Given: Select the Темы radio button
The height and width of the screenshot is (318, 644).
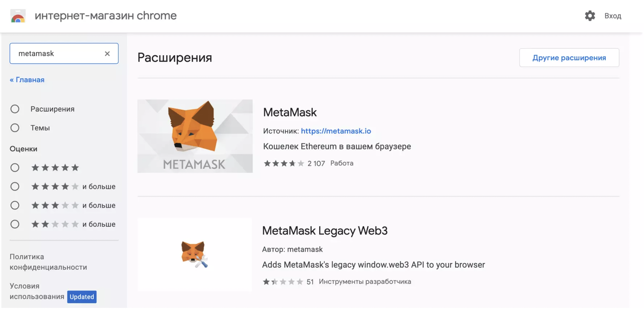Looking at the screenshot, I should click(x=15, y=128).
